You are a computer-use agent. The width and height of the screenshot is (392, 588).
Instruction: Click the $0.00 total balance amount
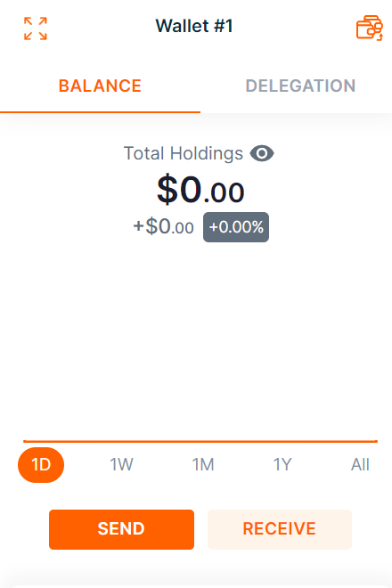[x=200, y=190]
